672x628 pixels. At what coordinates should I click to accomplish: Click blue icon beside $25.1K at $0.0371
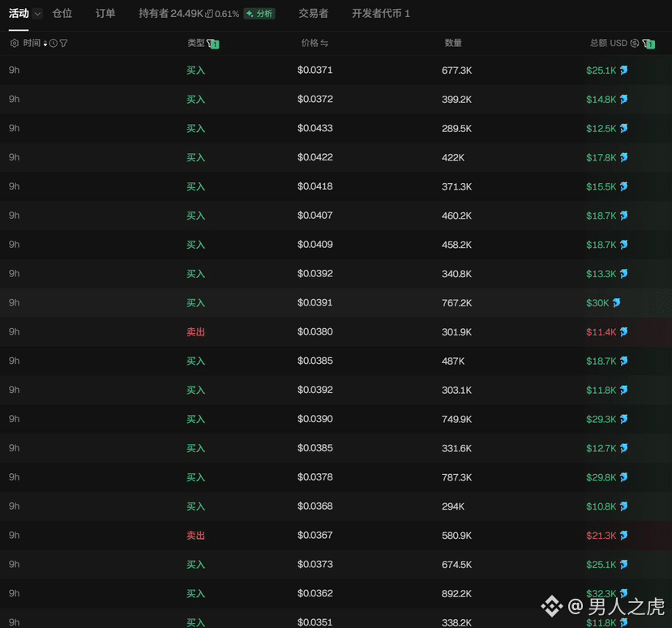(x=624, y=70)
